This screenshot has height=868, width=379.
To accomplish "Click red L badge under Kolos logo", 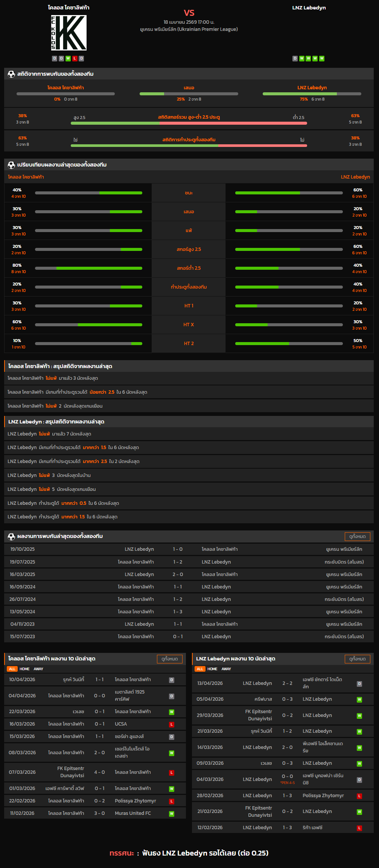I will pos(75,58).
